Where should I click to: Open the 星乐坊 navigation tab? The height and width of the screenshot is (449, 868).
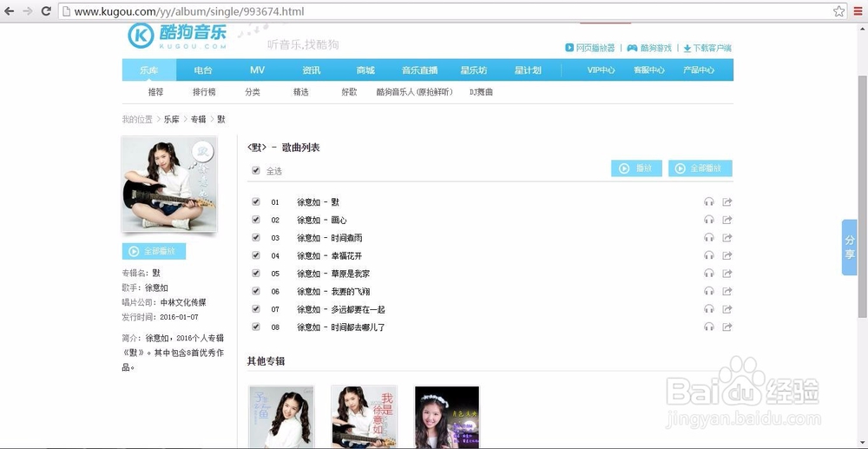[x=474, y=70]
